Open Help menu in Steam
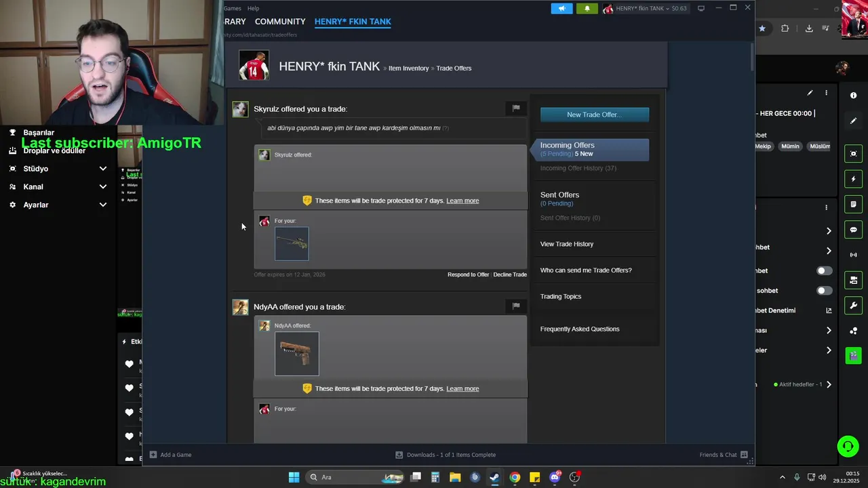The width and height of the screenshot is (868, 488). [253, 8]
